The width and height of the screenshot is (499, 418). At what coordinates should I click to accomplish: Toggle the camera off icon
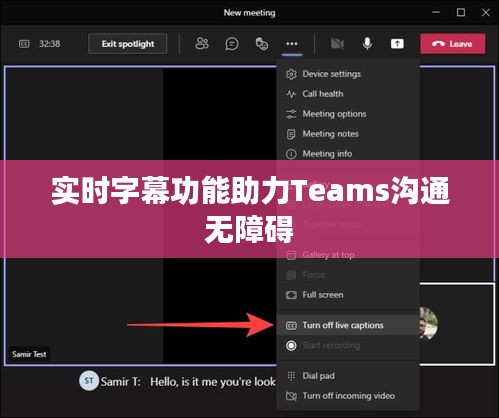[337, 44]
